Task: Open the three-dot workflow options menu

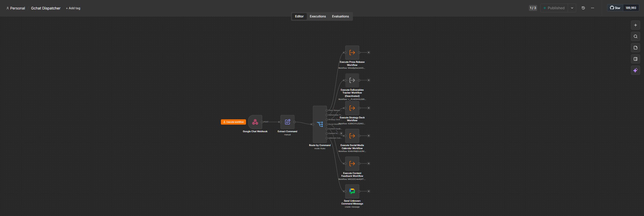Action: click(x=592, y=8)
